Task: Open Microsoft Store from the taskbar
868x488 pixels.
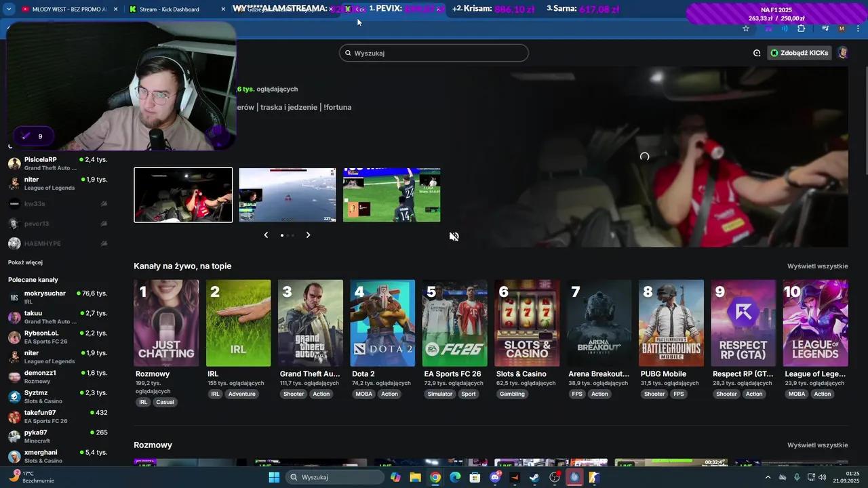Action: [475, 477]
